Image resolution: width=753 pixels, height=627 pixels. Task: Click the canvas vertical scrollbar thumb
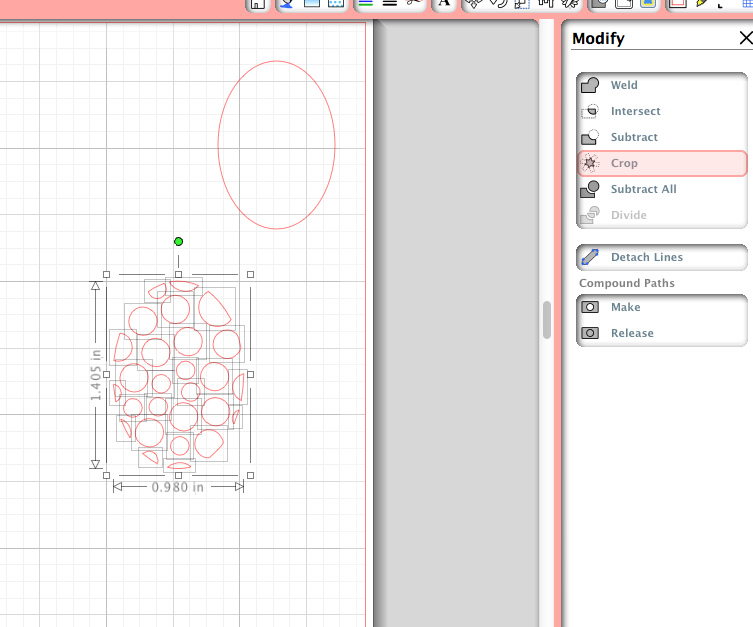(547, 320)
